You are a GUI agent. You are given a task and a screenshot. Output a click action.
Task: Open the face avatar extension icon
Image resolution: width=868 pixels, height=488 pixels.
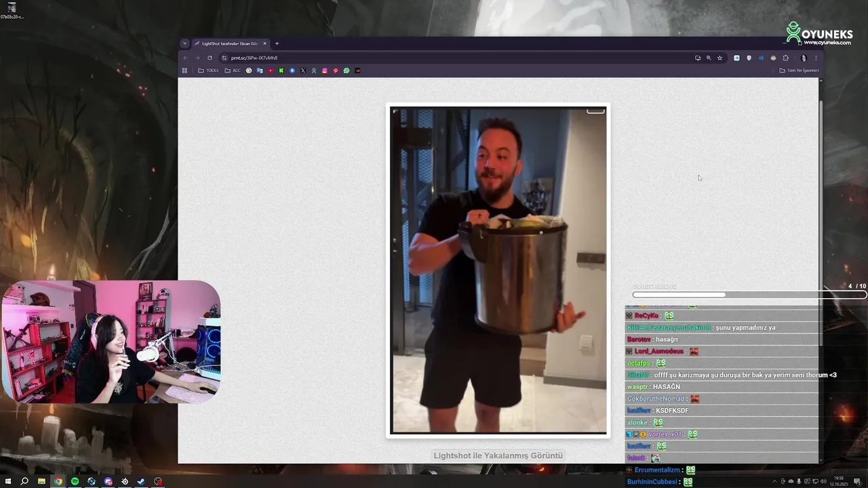773,58
